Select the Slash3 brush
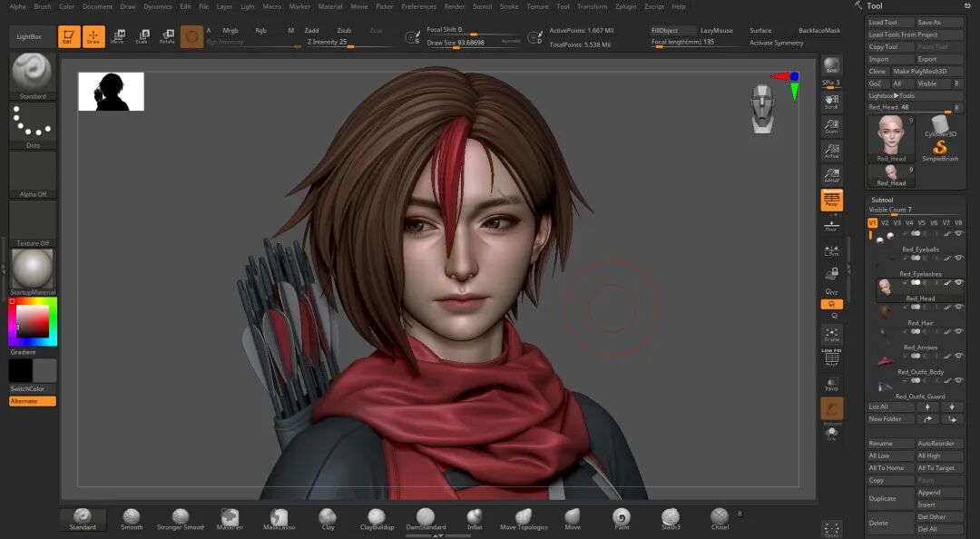This screenshot has width=980, height=539. tap(671, 519)
